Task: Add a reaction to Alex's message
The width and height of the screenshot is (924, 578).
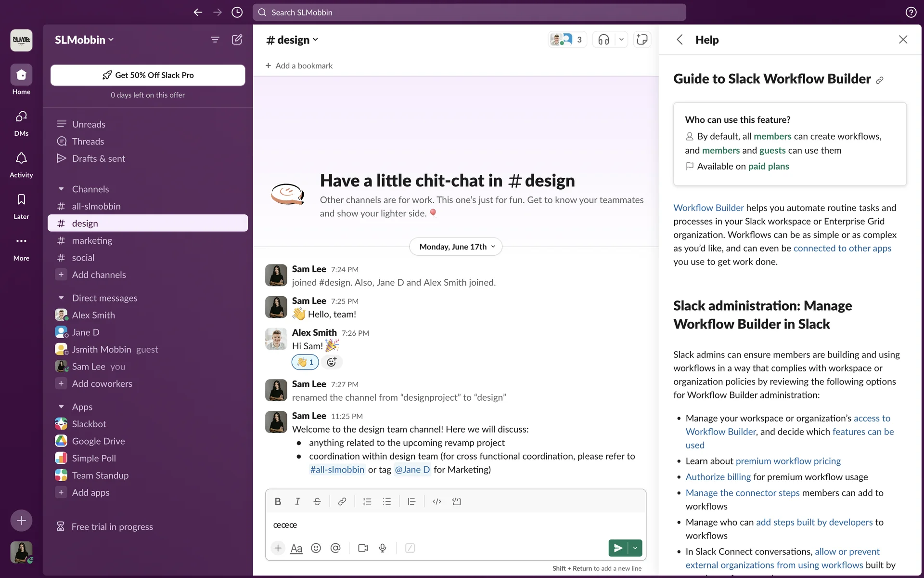Action: (x=332, y=362)
